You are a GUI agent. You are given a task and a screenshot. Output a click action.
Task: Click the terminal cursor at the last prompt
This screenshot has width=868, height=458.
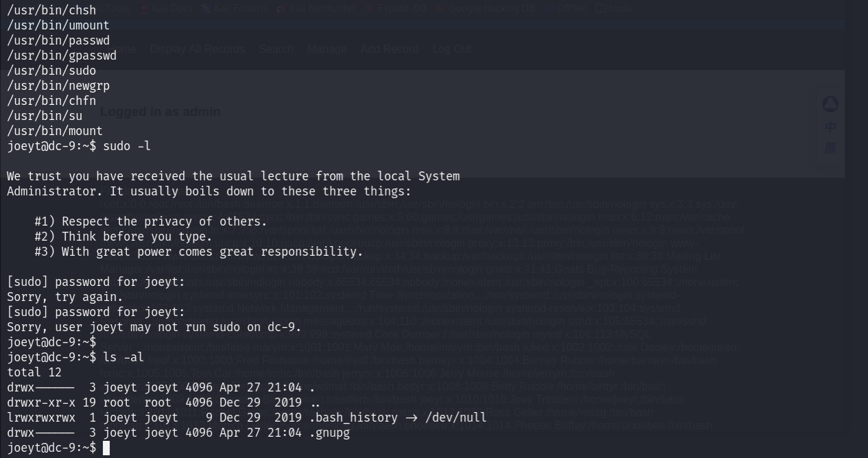click(x=106, y=448)
